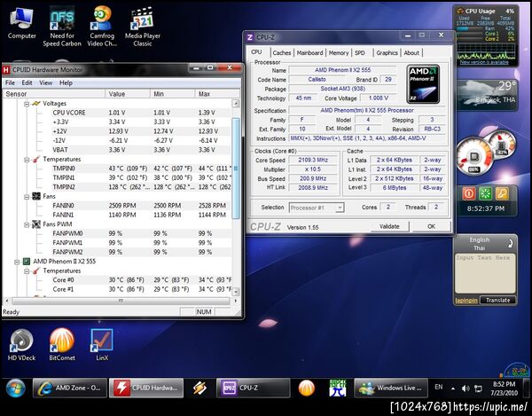Switch to the About tab in CPU-Z
The height and width of the screenshot is (416, 532).
(411, 53)
